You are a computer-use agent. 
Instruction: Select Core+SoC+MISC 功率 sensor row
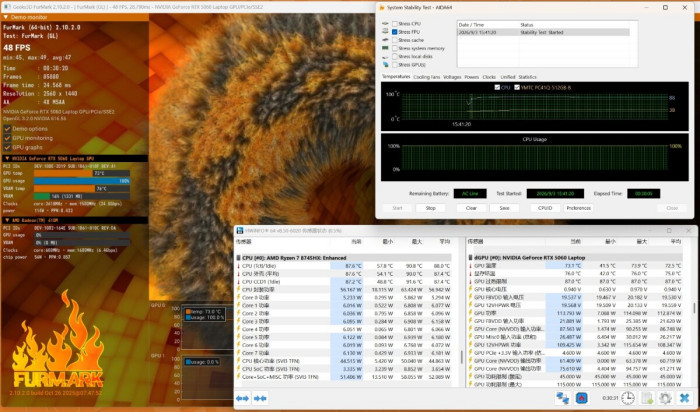coord(343,377)
